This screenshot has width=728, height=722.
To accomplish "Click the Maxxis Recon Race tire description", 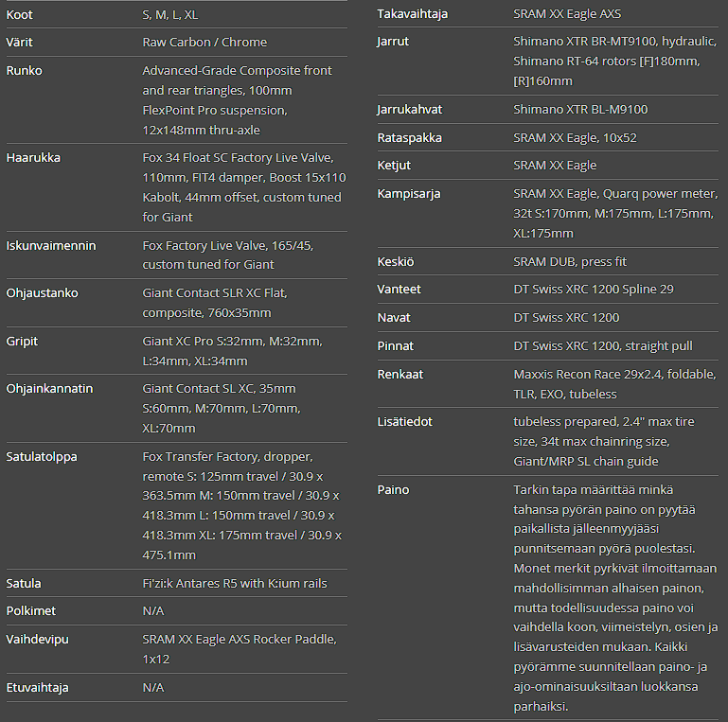I will pyautogui.click(x=614, y=384).
